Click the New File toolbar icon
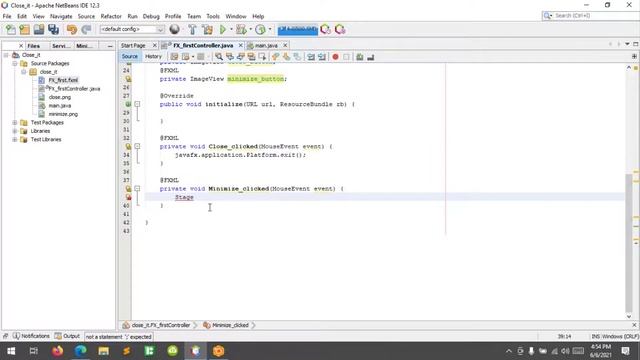This screenshot has width=640, height=360. point(11,29)
